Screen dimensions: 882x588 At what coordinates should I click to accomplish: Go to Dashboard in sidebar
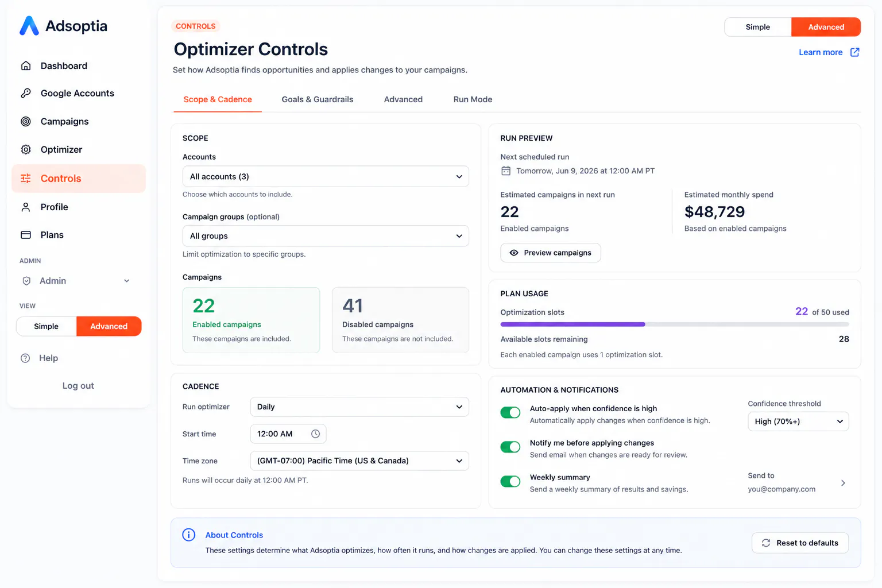pyautogui.click(x=79, y=65)
